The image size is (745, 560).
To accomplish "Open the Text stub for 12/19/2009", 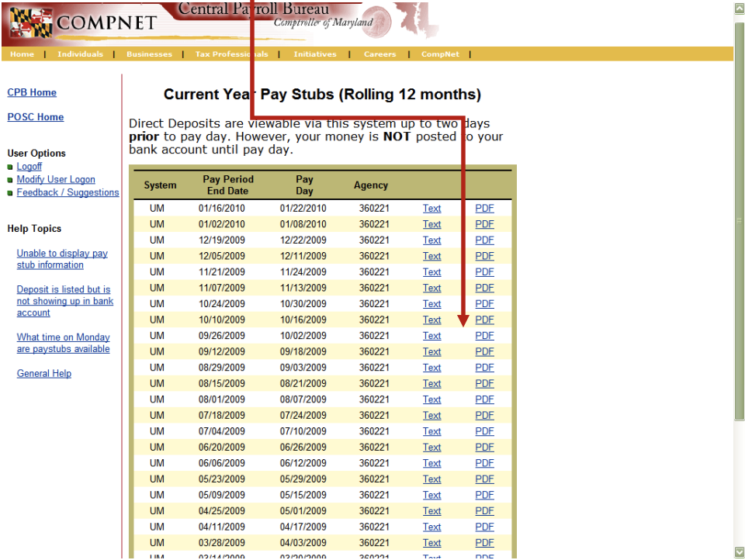I will [x=431, y=240].
